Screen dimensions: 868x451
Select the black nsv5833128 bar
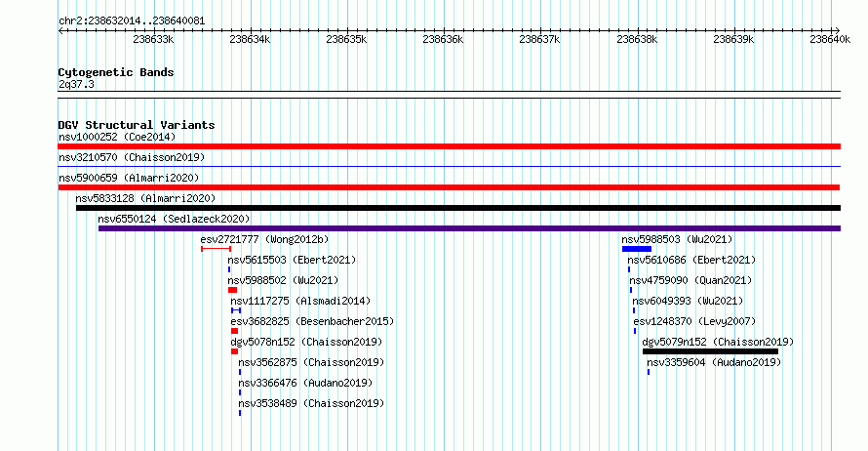coord(458,208)
